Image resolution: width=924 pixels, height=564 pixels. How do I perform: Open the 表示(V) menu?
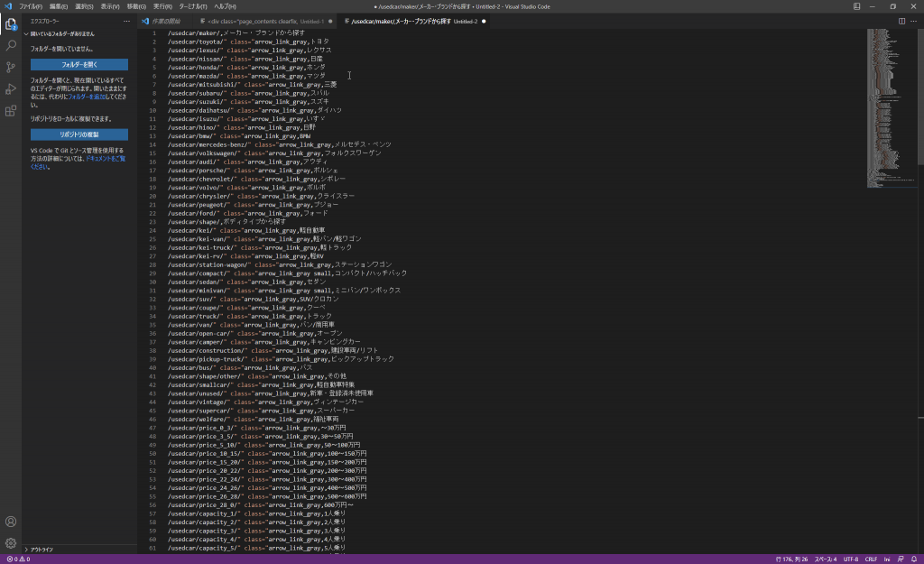point(110,6)
